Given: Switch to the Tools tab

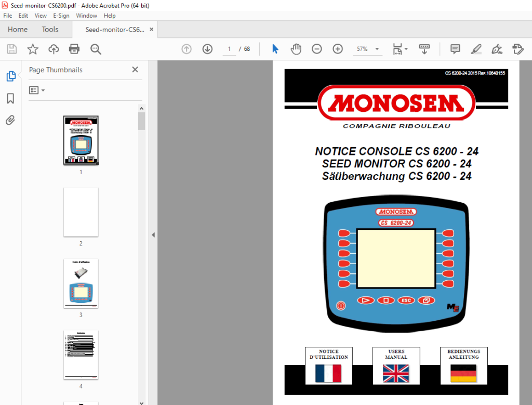Looking at the screenshot, I should tap(50, 30).
